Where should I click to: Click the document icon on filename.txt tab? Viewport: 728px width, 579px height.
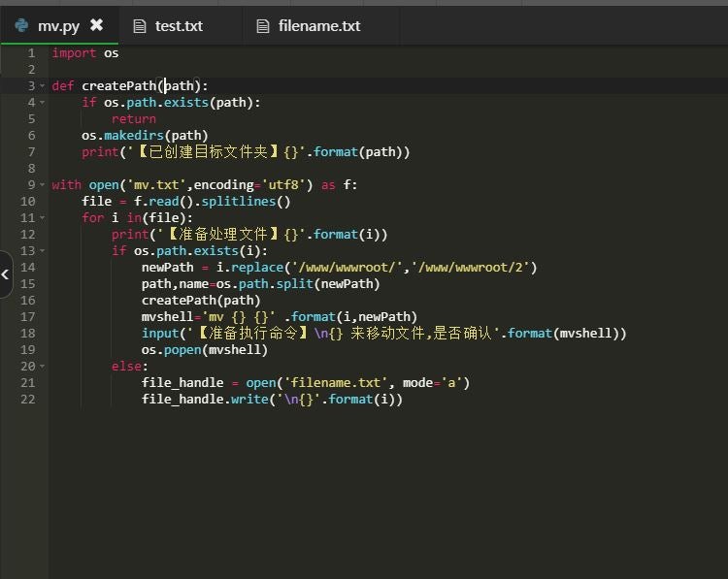pyautogui.click(x=263, y=26)
